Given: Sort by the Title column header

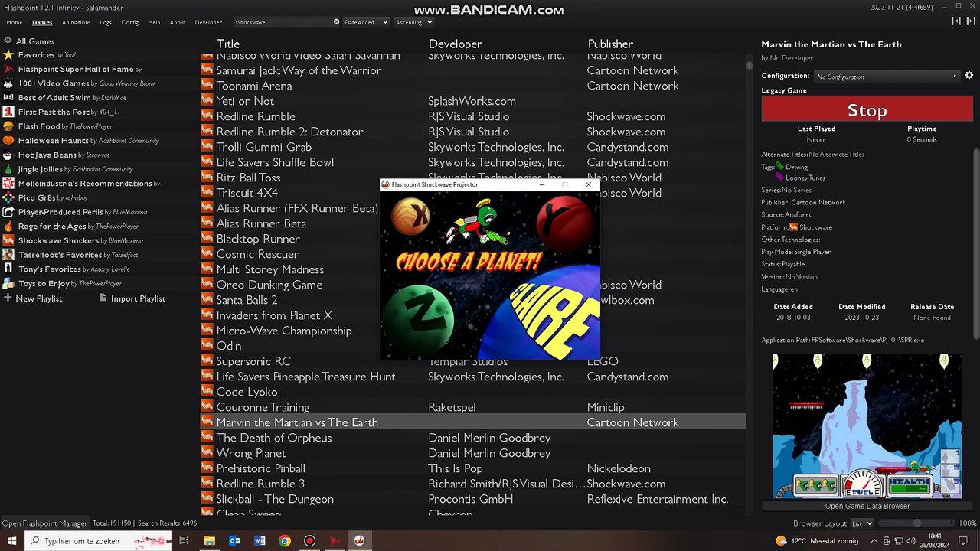Looking at the screenshot, I should (x=228, y=44).
